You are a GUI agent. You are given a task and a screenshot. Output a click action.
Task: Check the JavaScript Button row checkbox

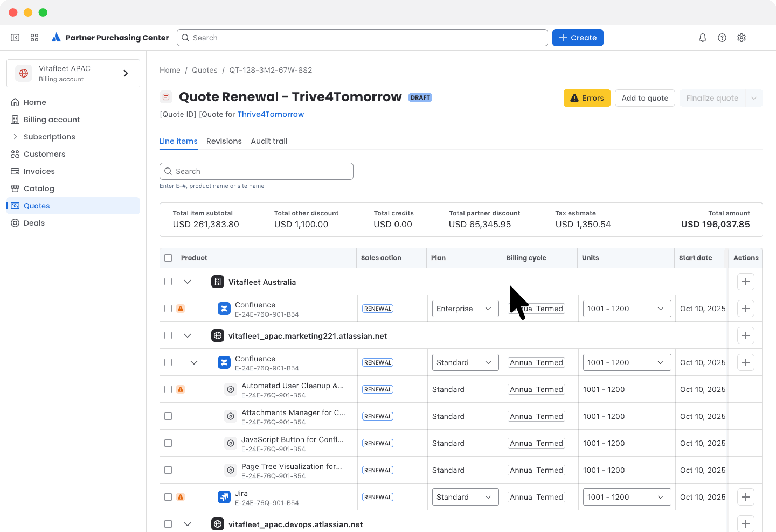pyautogui.click(x=168, y=443)
